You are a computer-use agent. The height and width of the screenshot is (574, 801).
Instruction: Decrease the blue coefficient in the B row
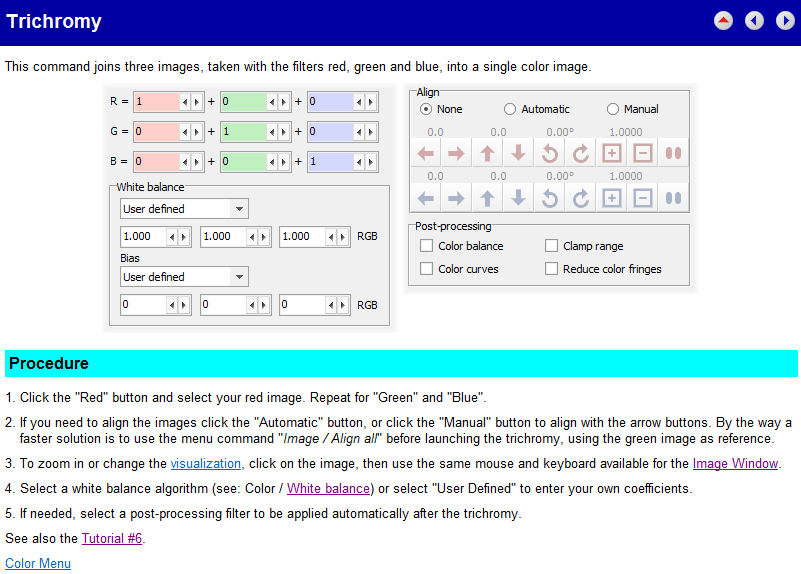pos(359,162)
